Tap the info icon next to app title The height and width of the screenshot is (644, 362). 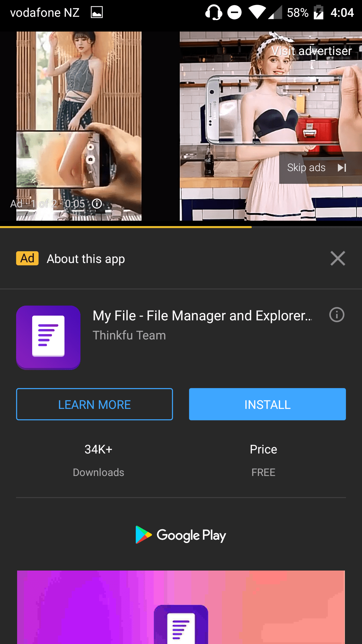337,315
